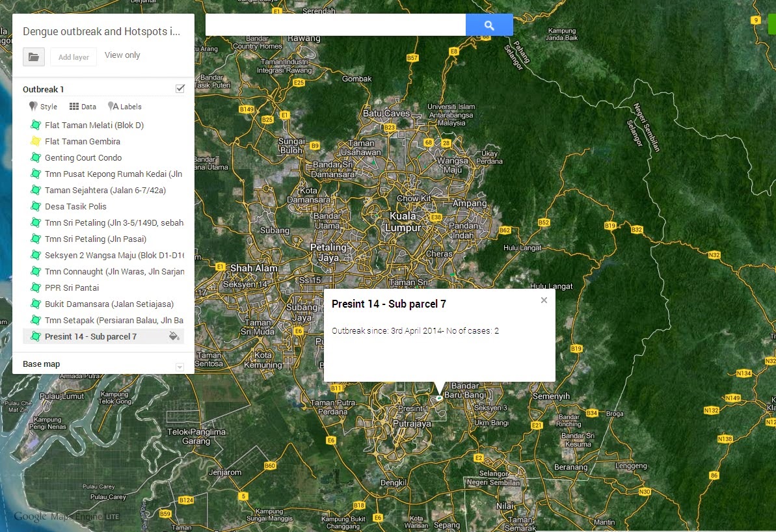Viewport: 776px width, 532px height.
Task: Focus the map search input field
Action: click(336, 25)
